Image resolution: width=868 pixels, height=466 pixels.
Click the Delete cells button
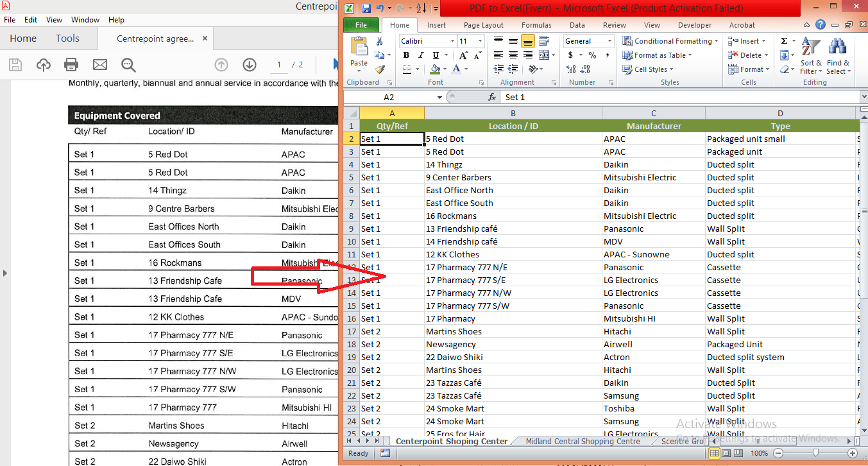click(x=748, y=55)
